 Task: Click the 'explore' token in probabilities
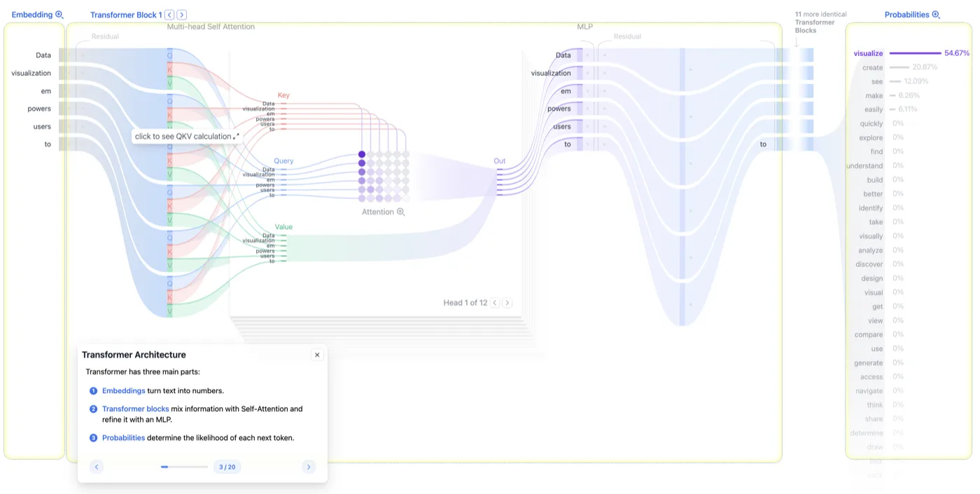click(871, 137)
